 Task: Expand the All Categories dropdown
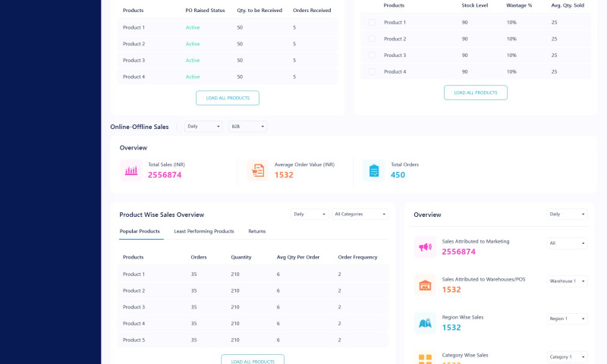click(x=361, y=214)
